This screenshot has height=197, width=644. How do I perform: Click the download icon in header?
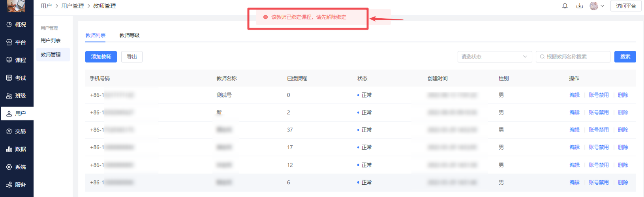[x=580, y=6]
